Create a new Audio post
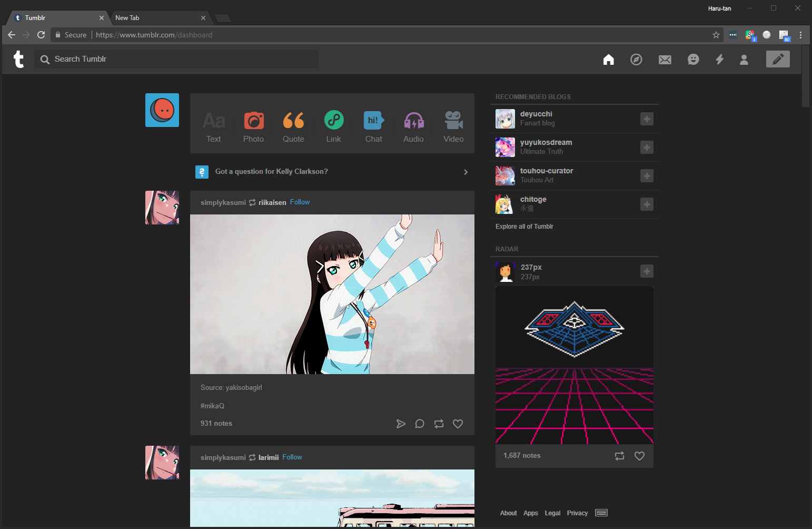 point(414,127)
